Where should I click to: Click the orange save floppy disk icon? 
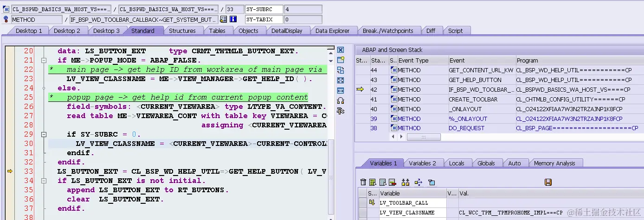click(548, 182)
